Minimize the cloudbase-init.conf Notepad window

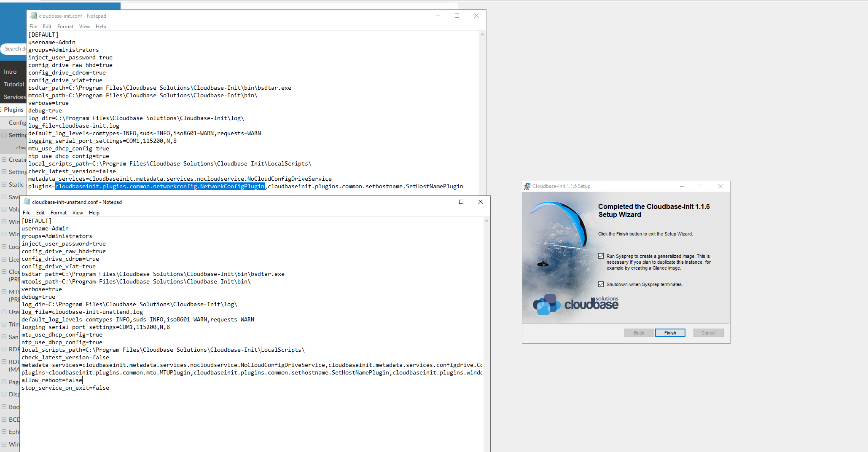(x=438, y=16)
